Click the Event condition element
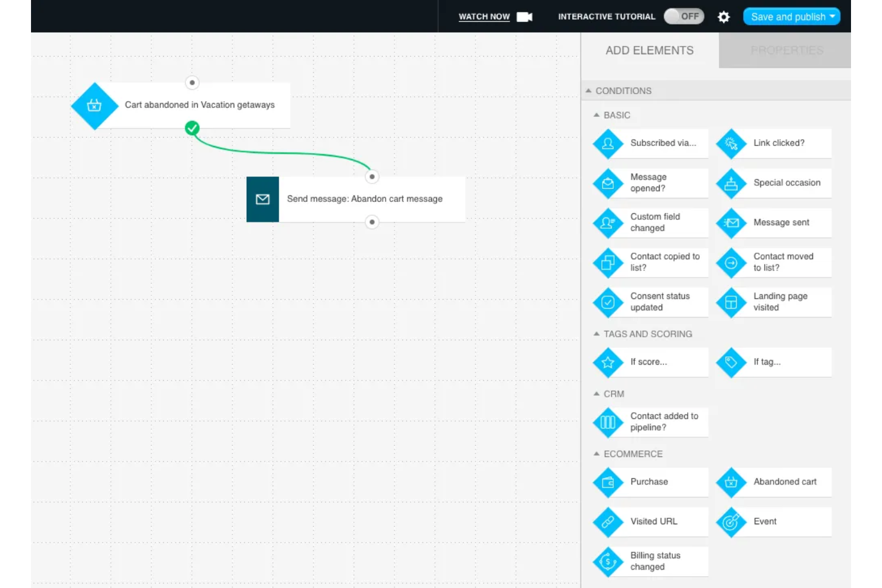Screen dimensions: 882x588 click(x=773, y=521)
